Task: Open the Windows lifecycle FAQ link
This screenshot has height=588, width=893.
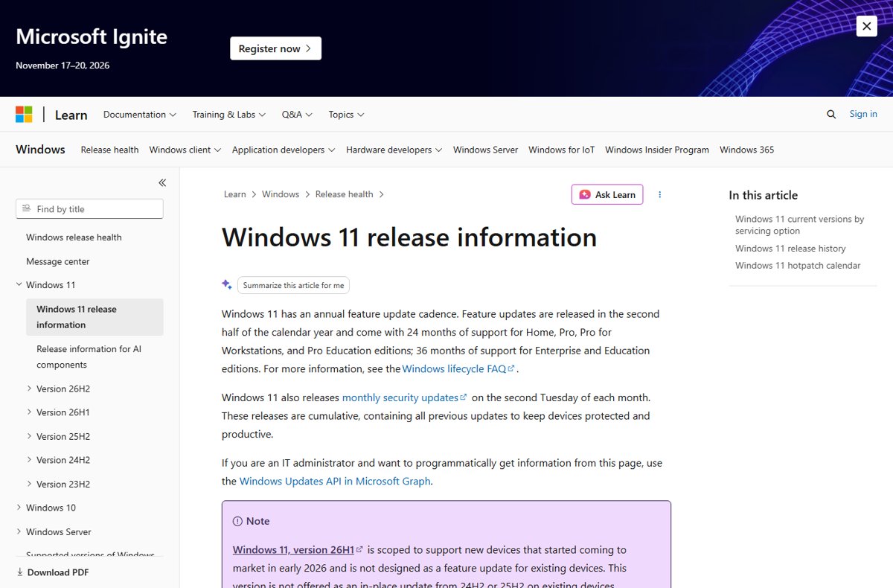Action: (458, 368)
